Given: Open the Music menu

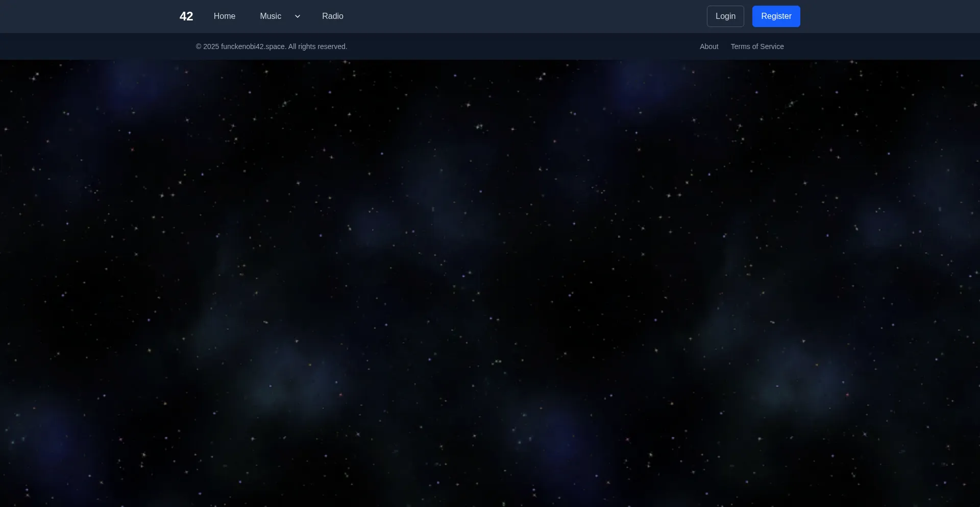Looking at the screenshot, I should [271, 16].
